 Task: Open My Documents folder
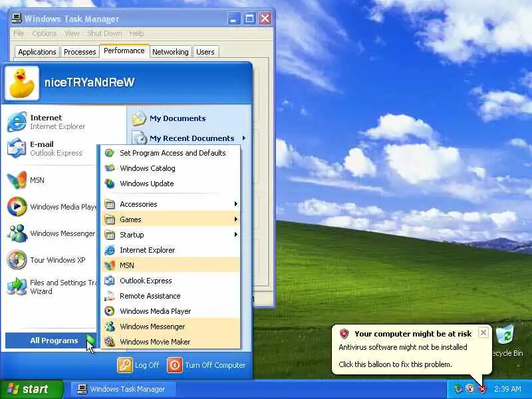pos(169,118)
